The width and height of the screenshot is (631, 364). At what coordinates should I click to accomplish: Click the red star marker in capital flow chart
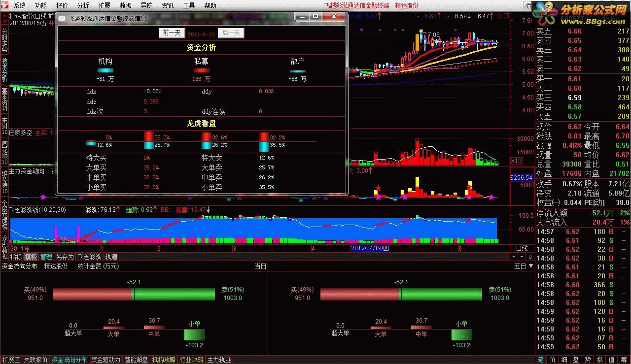(378, 188)
